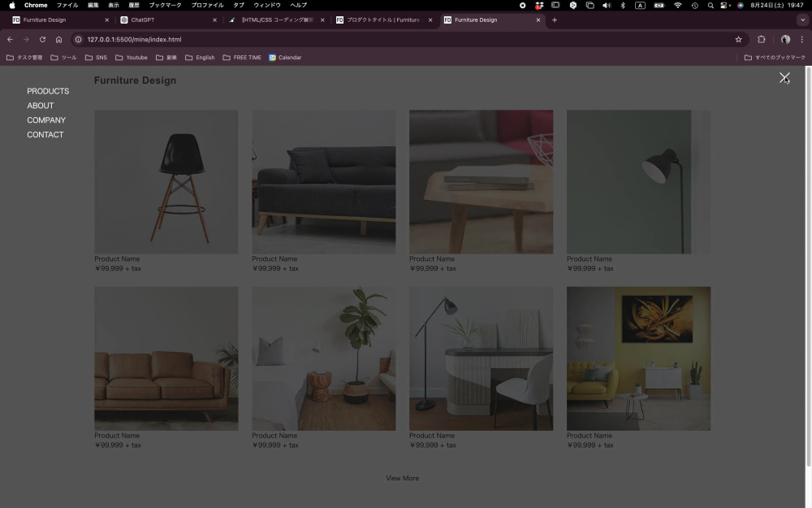Open the ヘルプ menu
Viewport: 812px width, 508px height.
[x=298, y=5]
